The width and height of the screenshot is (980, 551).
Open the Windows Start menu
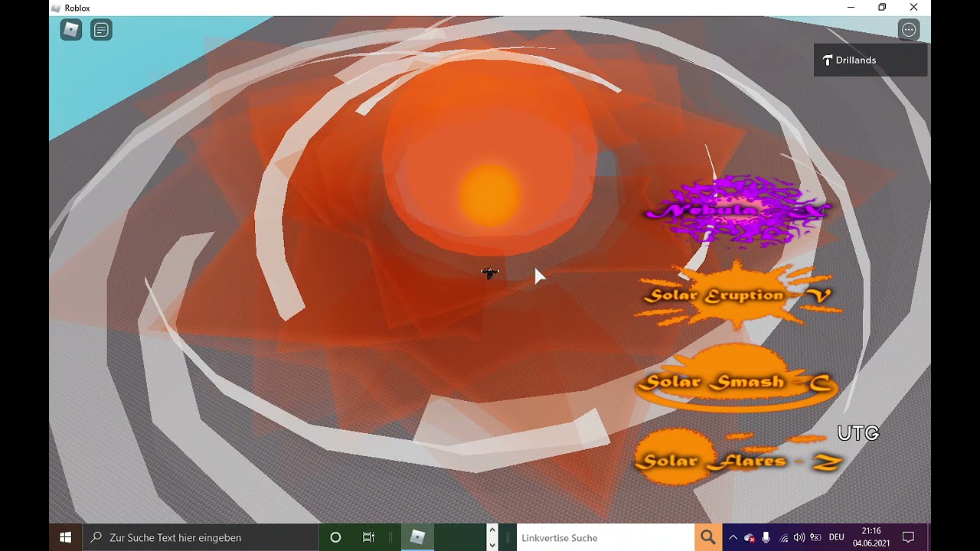coord(66,537)
